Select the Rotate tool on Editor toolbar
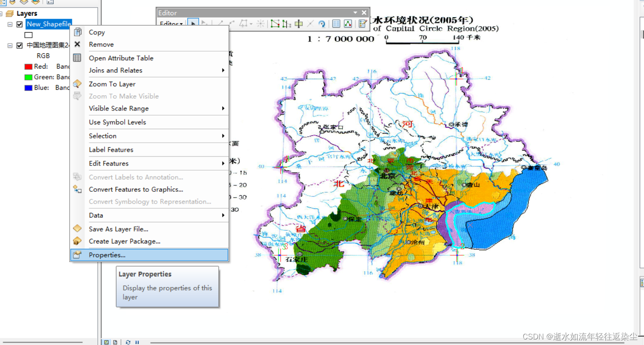 click(x=322, y=23)
